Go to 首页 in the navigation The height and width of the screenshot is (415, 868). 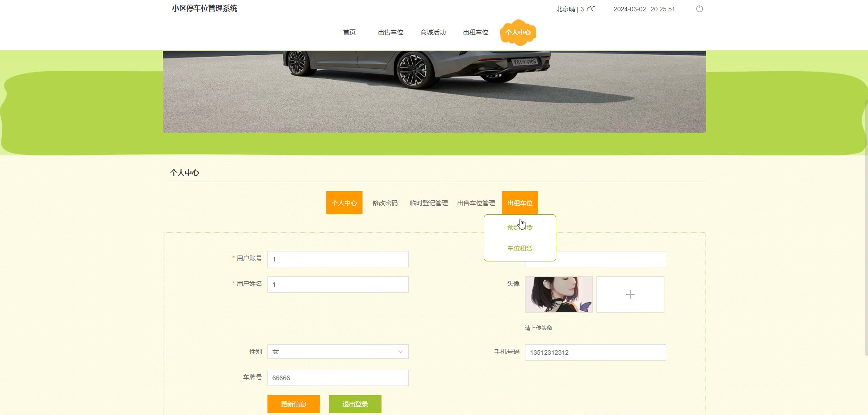pyautogui.click(x=349, y=32)
